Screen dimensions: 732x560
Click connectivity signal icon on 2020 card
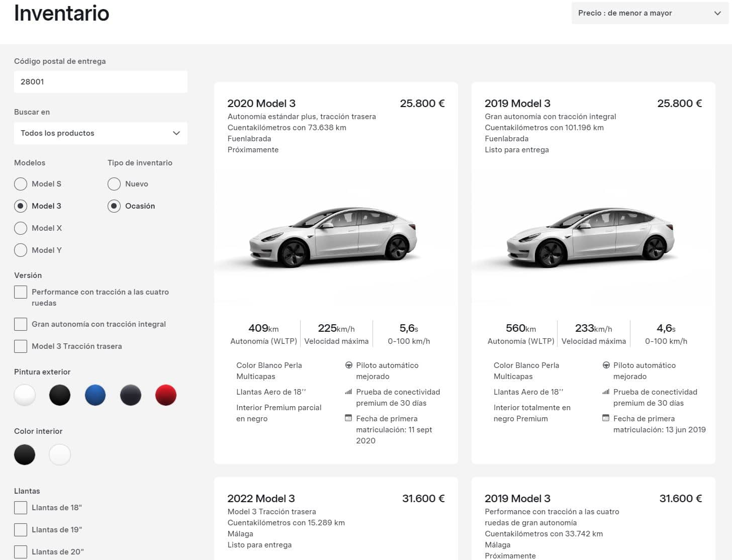pyautogui.click(x=348, y=392)
